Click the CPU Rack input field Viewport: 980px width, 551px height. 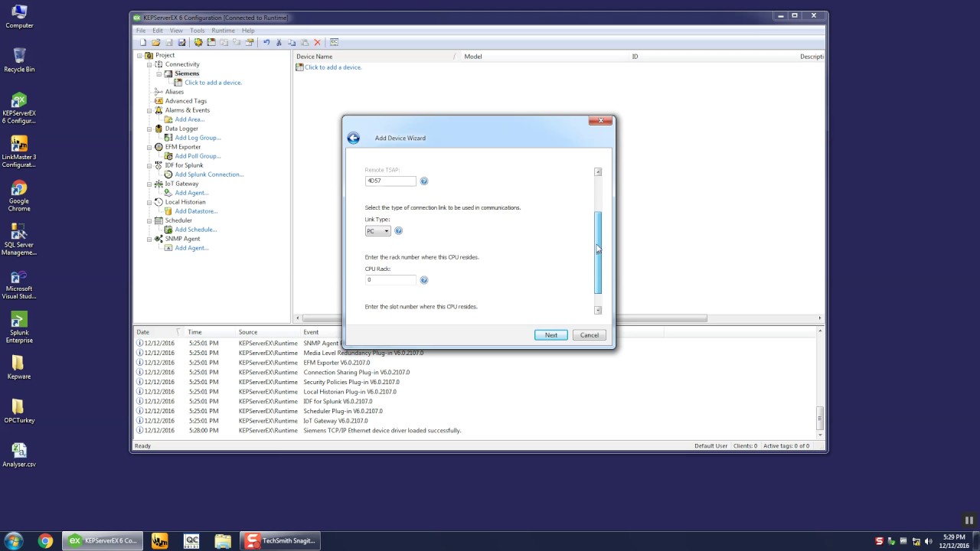tap(391, 280)
